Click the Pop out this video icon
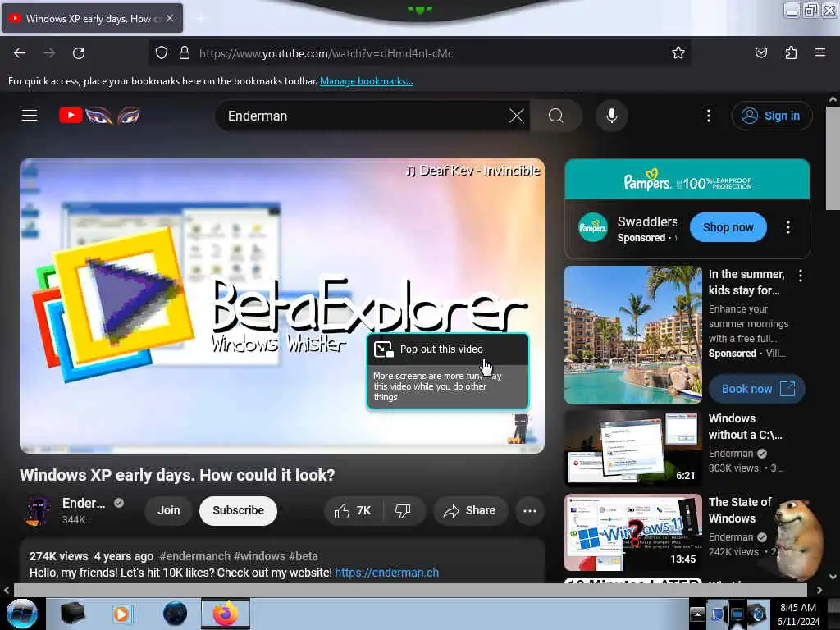This screenshot has height=630, width=840. point(384,349)
